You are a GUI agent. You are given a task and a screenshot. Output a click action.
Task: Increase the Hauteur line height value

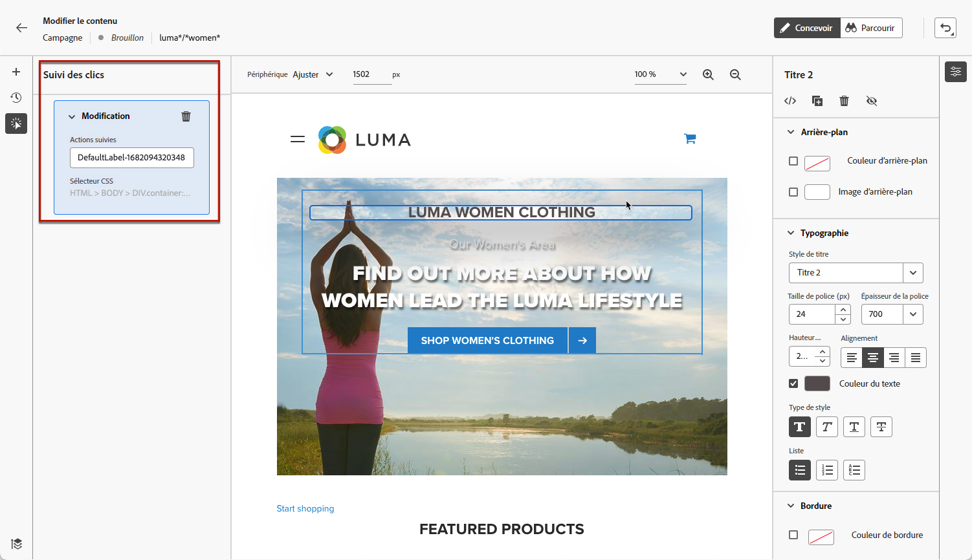click(x=823, y=352)
